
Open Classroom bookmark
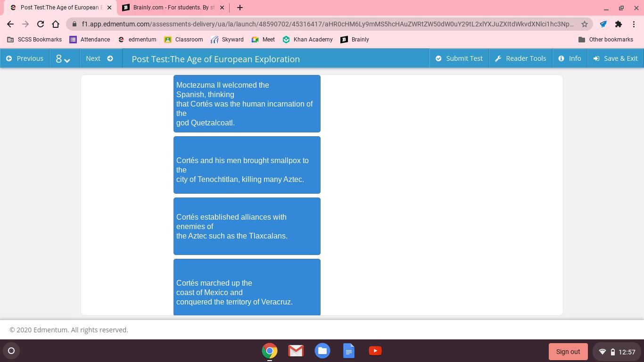(x=183, y=40)
